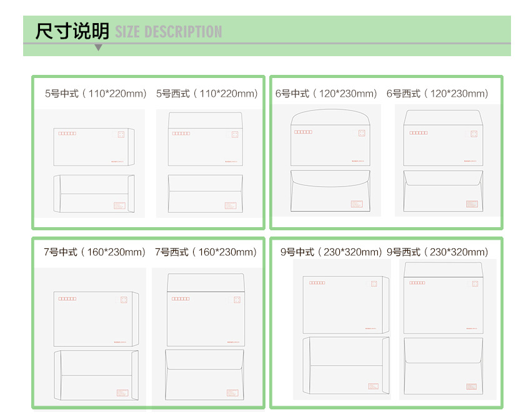The width and height of the screenshot is (531, 420).
Task: Click postcode boxes on 6号中式 envelope
Action: coord(303,132)
